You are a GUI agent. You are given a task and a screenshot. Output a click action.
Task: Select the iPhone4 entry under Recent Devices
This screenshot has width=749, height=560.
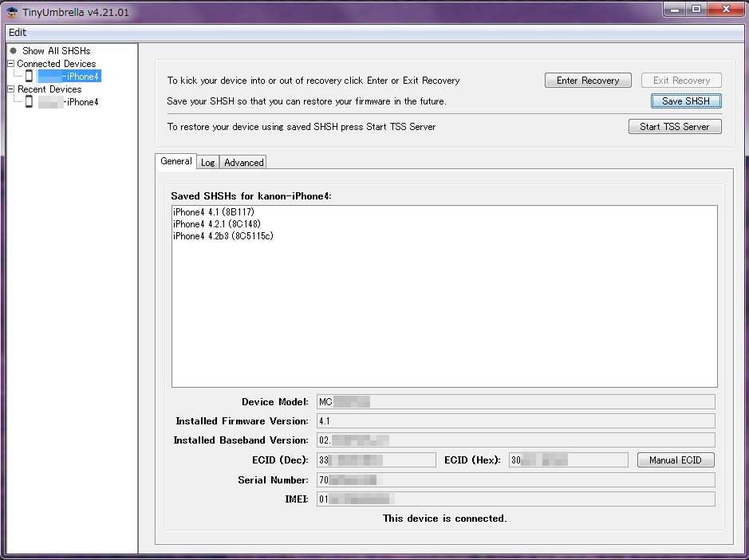coord(69,102)
